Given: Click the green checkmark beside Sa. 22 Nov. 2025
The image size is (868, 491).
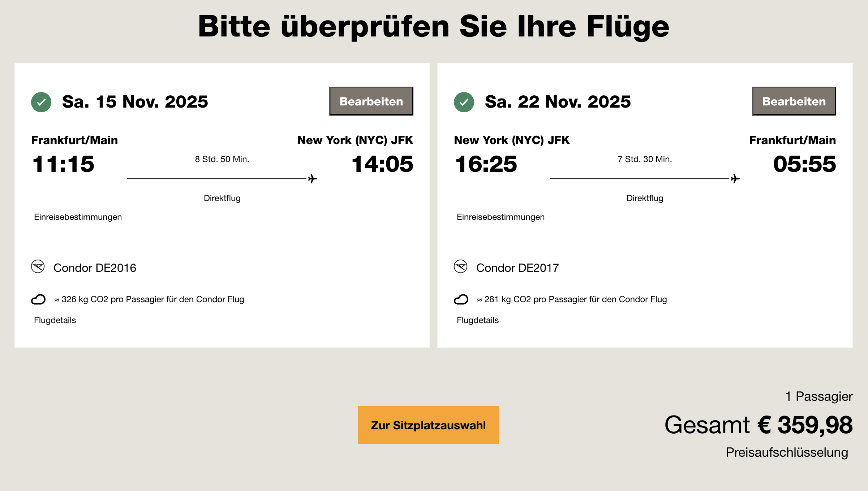Looking at the screenshot, I should (464, 102).
